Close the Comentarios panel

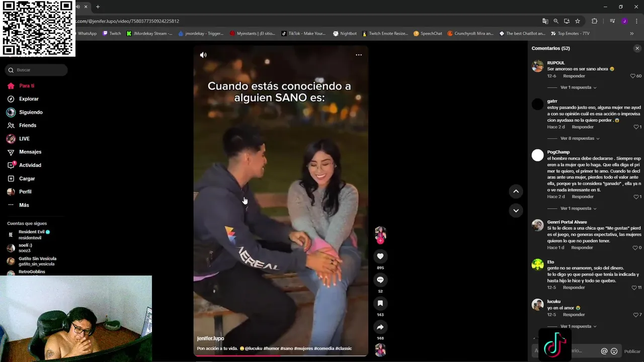tap(637, 48)
